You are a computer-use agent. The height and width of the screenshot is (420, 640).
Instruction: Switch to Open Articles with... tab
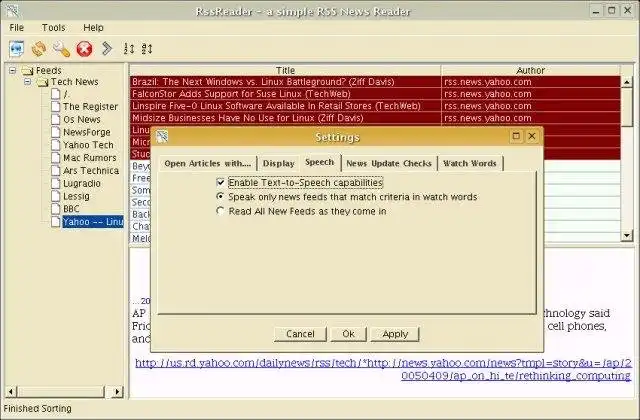(207, 163)
